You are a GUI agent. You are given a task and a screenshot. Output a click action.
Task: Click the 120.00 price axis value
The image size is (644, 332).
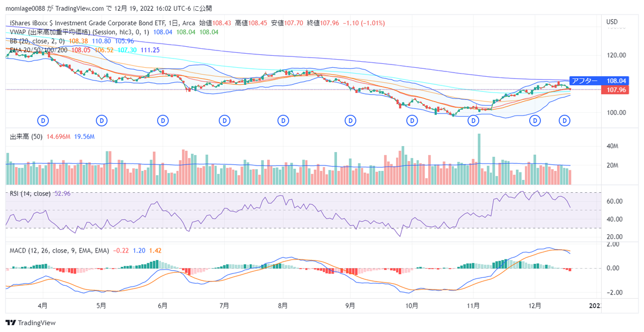coord(616,55)
